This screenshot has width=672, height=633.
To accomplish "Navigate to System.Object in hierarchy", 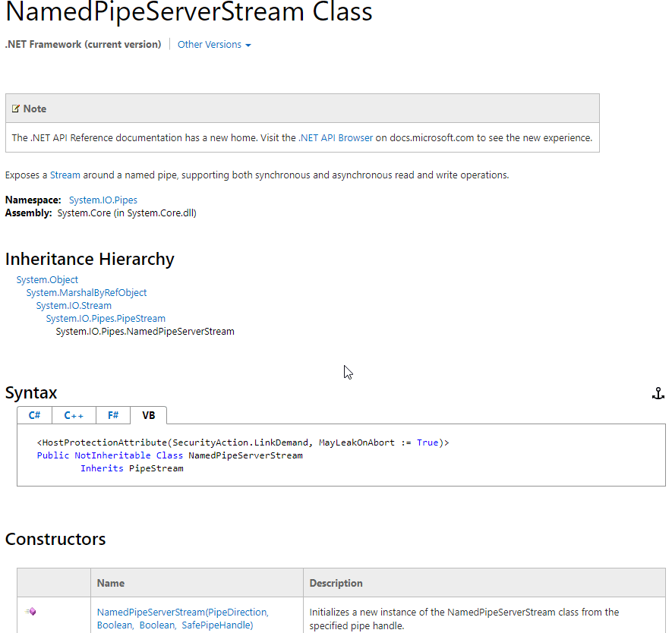I will point(47,280).
